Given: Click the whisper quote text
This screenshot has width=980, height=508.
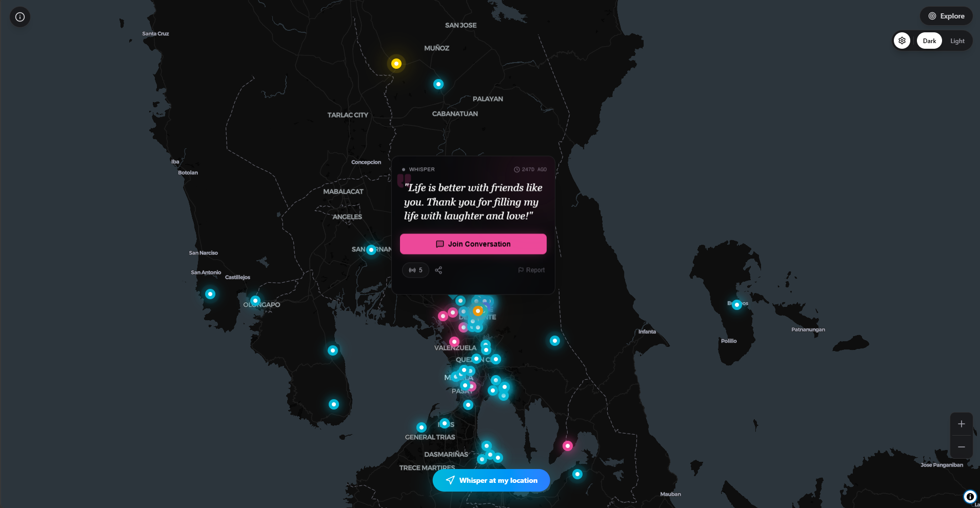Looking at the screenshot, I should click(x=473, y=202).
